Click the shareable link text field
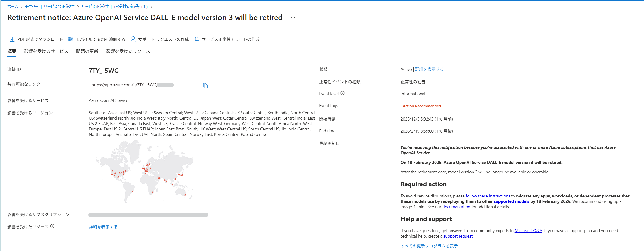 click(144, 85)
